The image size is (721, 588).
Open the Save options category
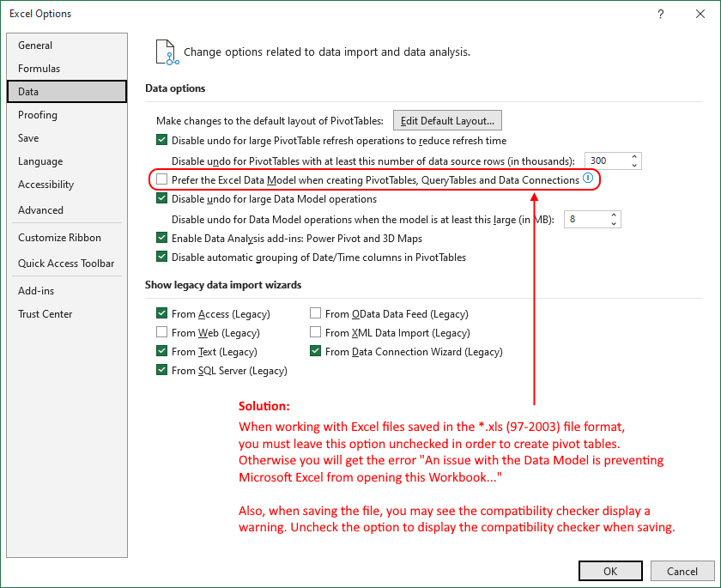coord(67,138)
